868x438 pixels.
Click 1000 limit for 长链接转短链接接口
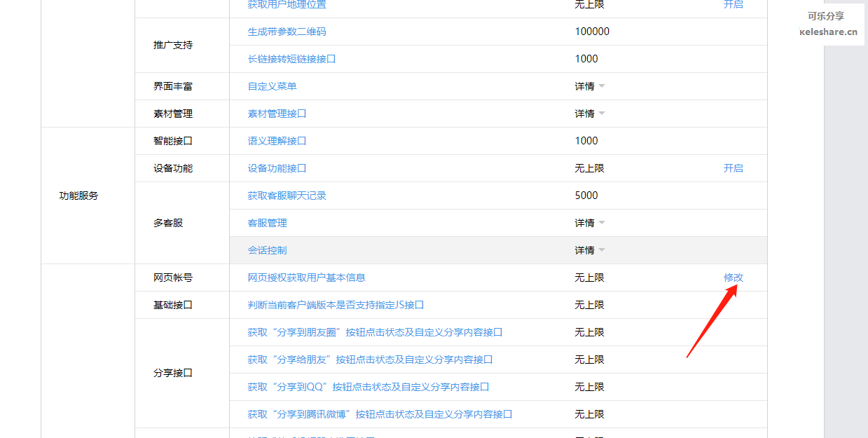click(586, 59)
